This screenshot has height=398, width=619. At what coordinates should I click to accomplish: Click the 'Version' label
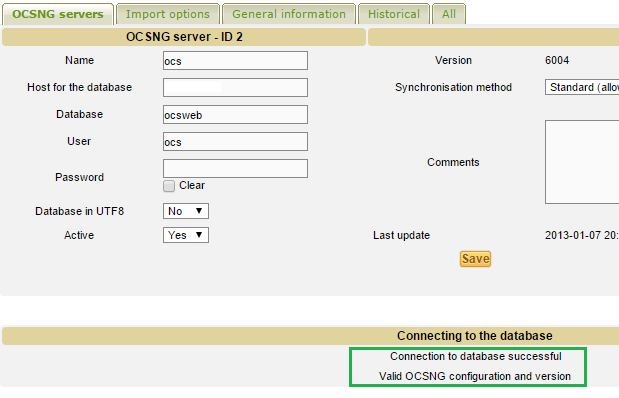[x=453, y=60]
